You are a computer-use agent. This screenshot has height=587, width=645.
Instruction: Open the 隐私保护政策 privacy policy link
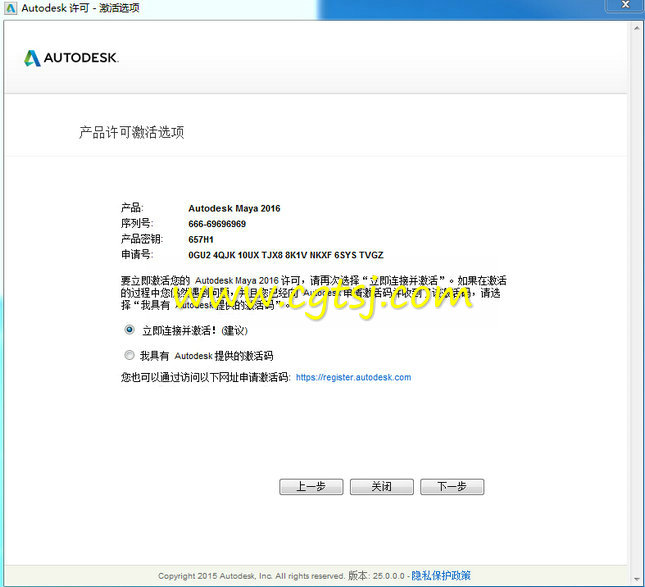(441, 575)
